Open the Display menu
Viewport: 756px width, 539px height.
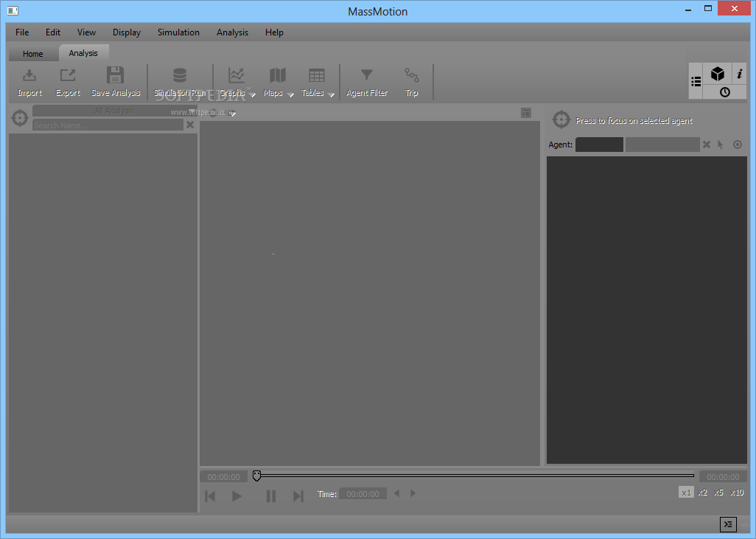point(127,32)
